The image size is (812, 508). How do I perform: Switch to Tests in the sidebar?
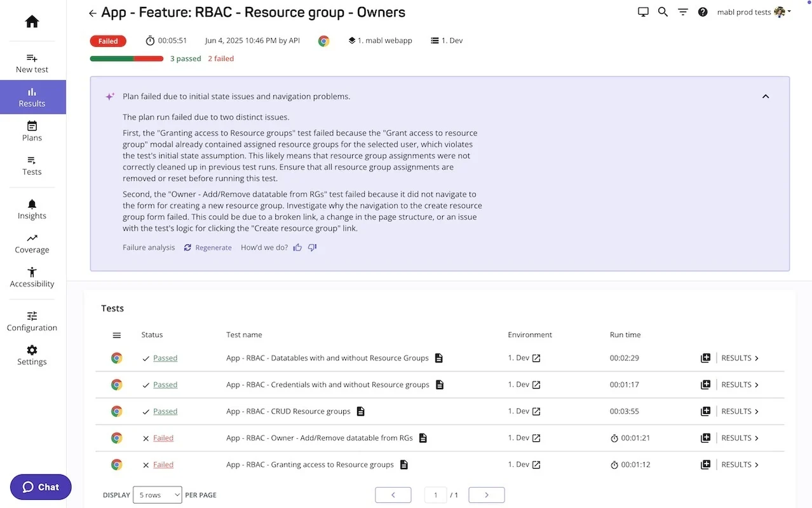coord(31,166)
